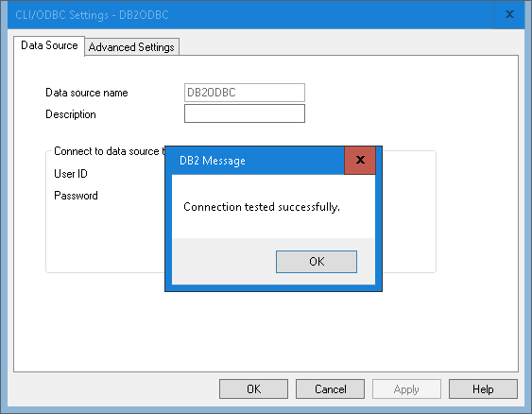Screen dimensions: 532x414
Task: Click the 'Connect to data source' group label
Action: tap(109, 151)
